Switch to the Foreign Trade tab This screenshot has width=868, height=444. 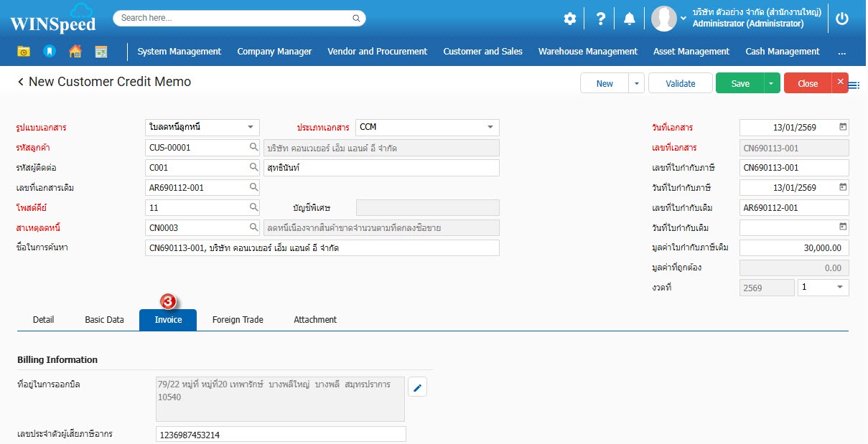[238, 320]
